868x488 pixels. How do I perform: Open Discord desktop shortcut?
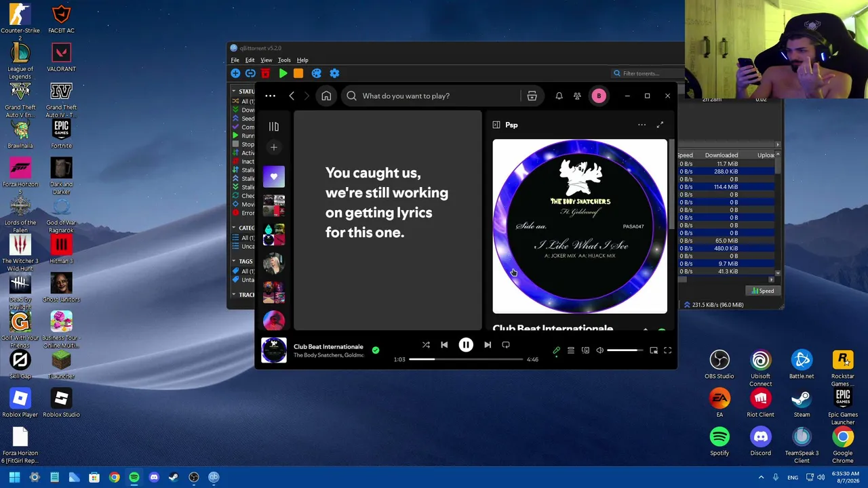[761, 441]
